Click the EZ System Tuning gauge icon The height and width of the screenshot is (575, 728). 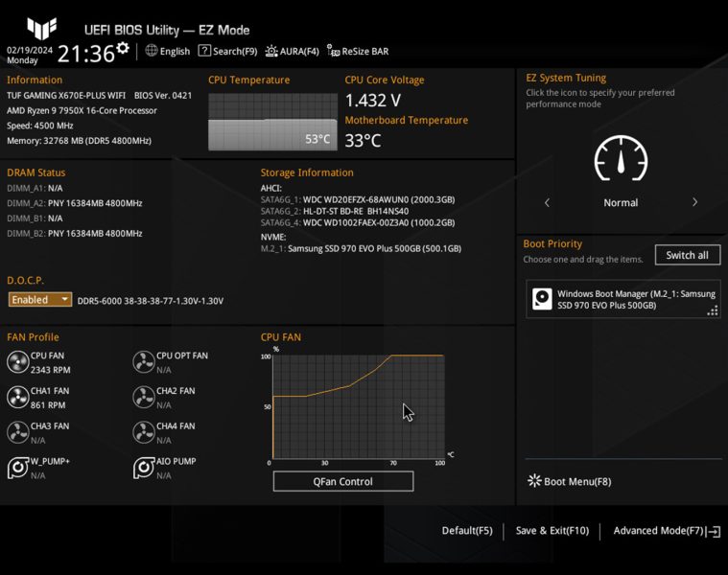pyautogui.click(x=621, y=158)
